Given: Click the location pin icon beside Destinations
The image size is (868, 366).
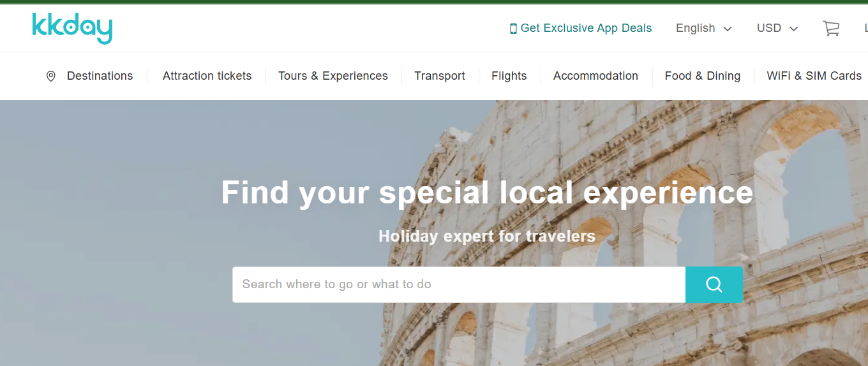Looking at the screenshot, I should 51,77.
